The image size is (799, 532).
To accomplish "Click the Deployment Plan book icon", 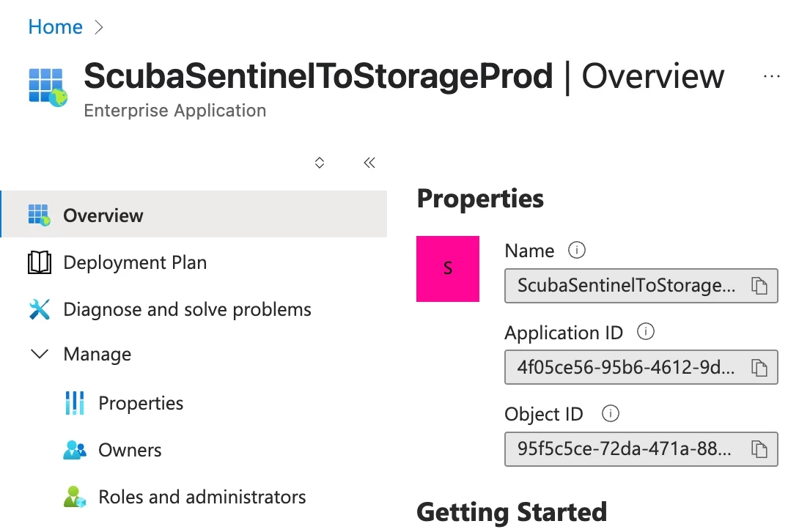I will (40, 262).
